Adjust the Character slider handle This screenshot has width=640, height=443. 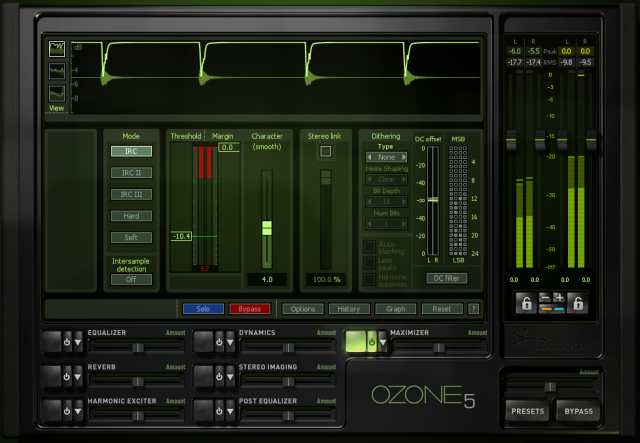(x=267, y=228)
